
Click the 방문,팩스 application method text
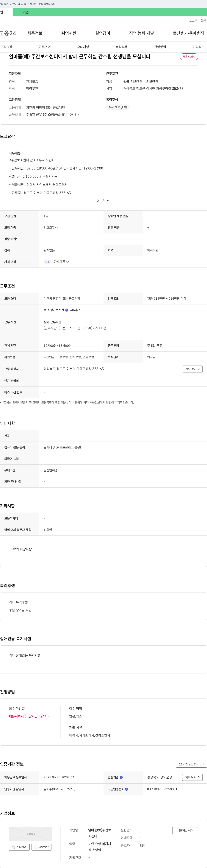[76, 716]
